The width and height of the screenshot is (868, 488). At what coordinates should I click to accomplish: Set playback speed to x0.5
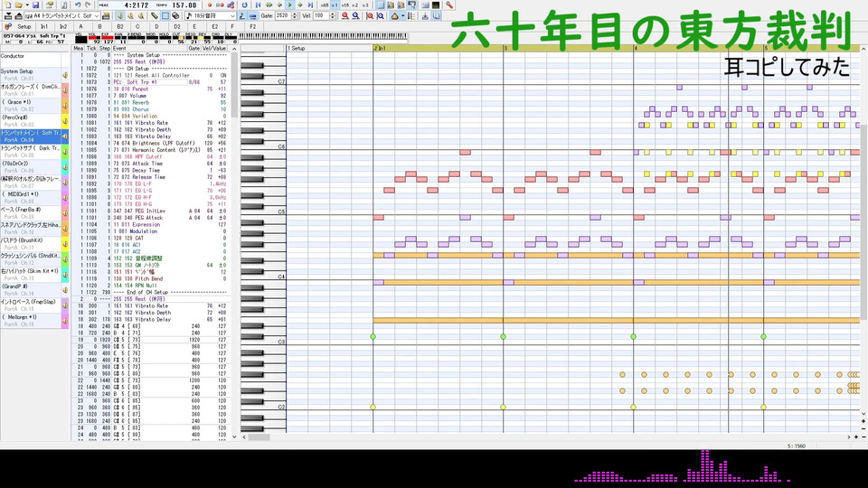pyautogui.click(x=324, y=5)
